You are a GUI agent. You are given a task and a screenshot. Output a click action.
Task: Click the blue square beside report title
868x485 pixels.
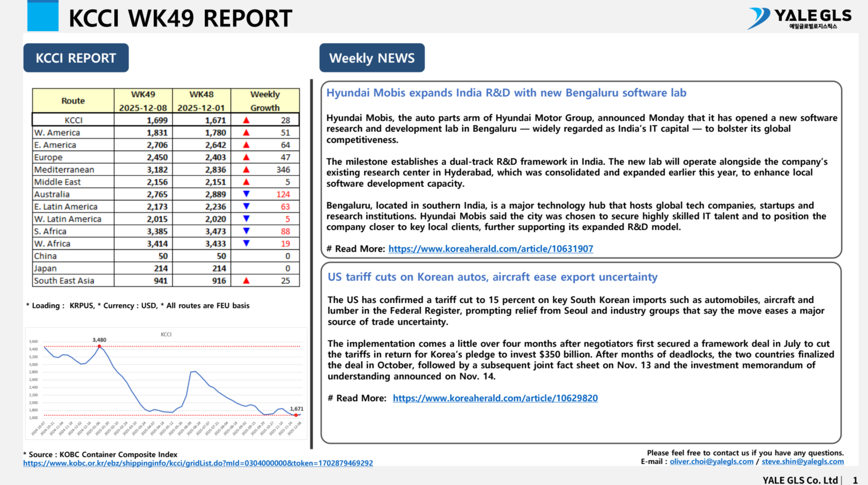(x=43, y=16)
